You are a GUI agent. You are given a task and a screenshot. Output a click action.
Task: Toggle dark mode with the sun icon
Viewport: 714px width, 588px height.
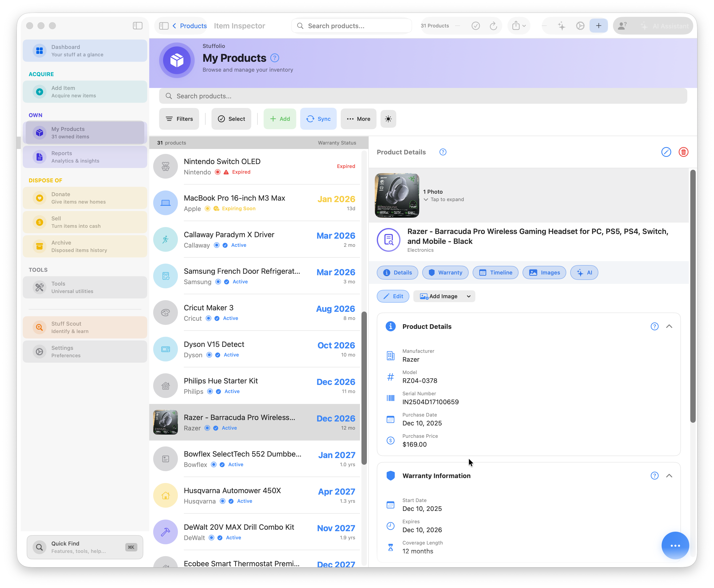388,119
